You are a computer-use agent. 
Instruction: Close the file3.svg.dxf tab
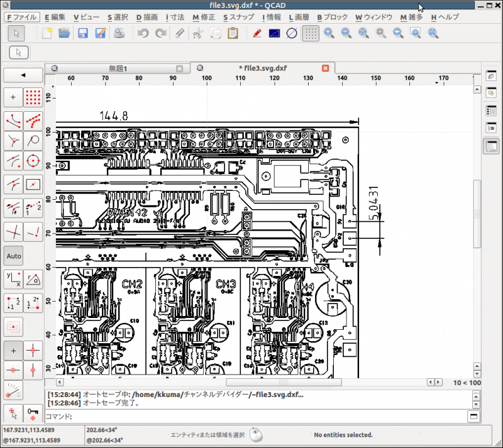point(325,68)
